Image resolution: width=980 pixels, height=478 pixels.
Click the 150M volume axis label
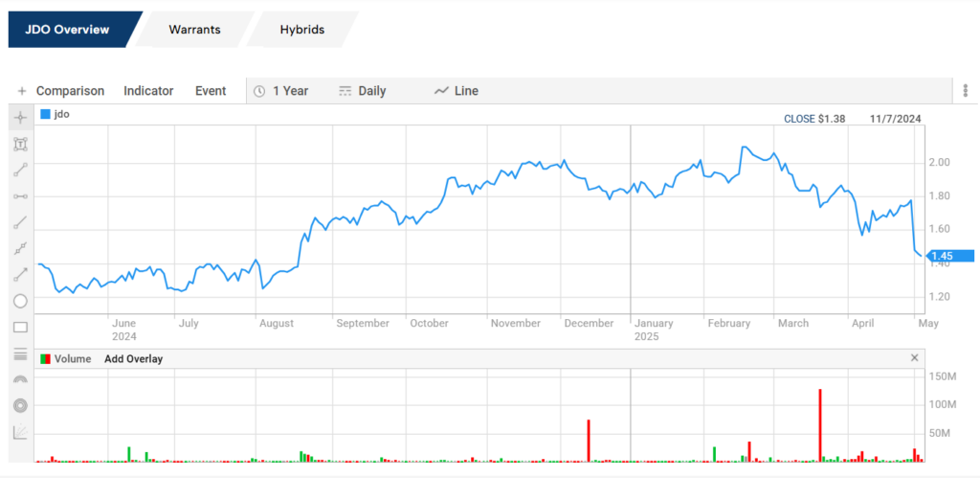click(943, 376)
